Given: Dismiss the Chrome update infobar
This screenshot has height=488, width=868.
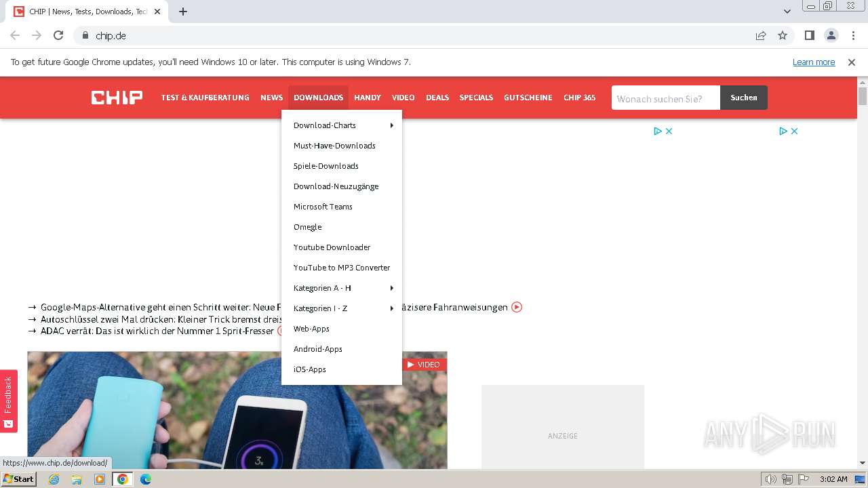Looking at the screenshot, I should [852, 62].
